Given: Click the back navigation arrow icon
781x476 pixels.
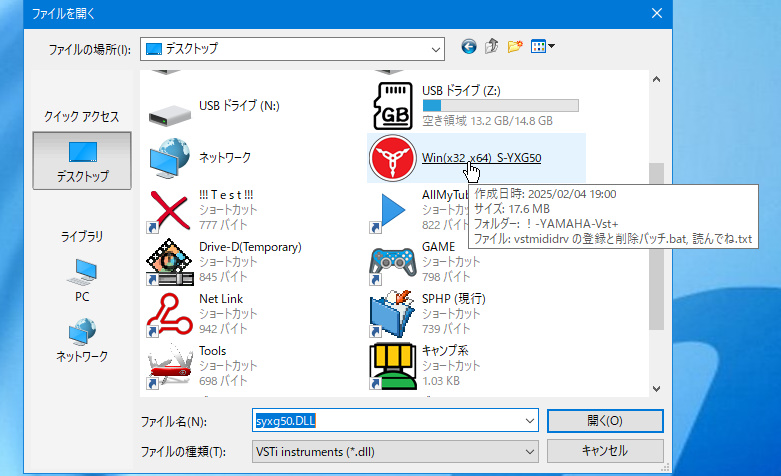Looking at the screenshot, I should click(468, 47).
